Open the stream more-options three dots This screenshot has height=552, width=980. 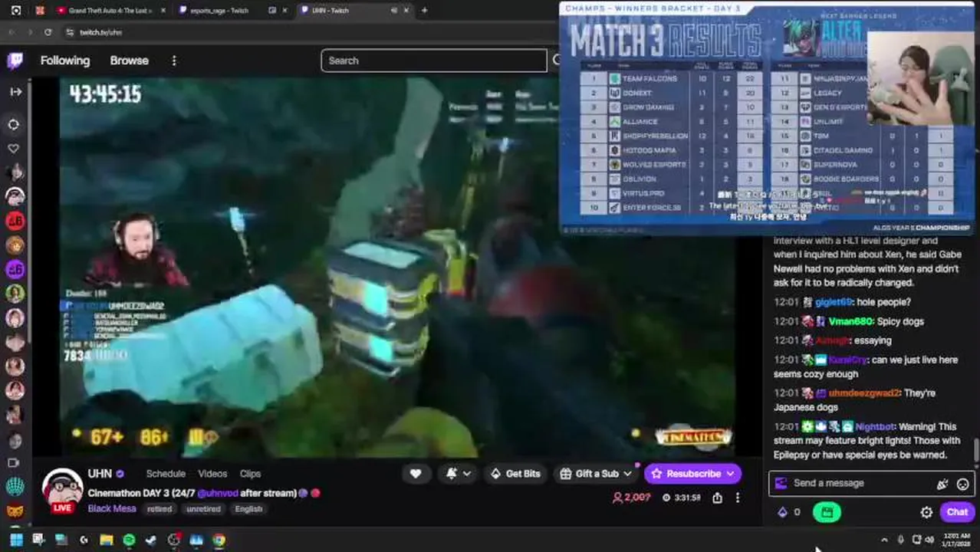(738, 498)
